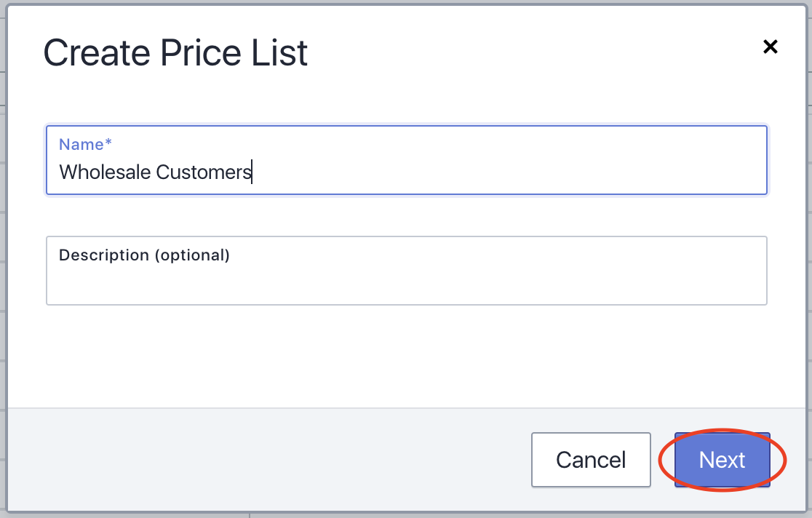Click the empty area of the Description box
This screenshot has width=812, height=518.
coord(437,284)
